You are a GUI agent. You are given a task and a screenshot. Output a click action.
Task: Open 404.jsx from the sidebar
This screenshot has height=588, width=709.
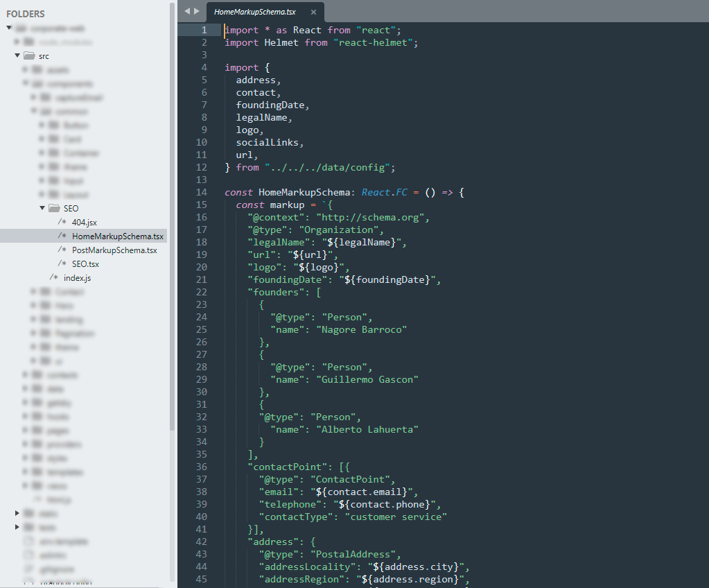tap(84, 222)
